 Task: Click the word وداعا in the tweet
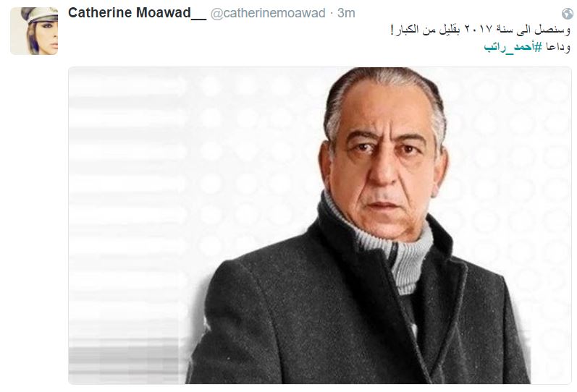click(558, 47)
